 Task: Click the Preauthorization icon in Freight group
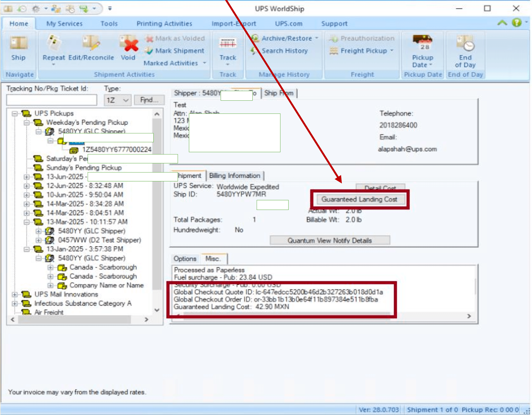point(334,38)
